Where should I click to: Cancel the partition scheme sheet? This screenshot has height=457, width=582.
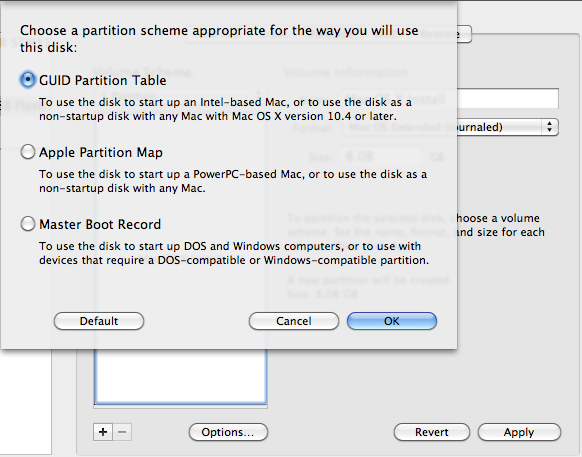coord(294,321)
